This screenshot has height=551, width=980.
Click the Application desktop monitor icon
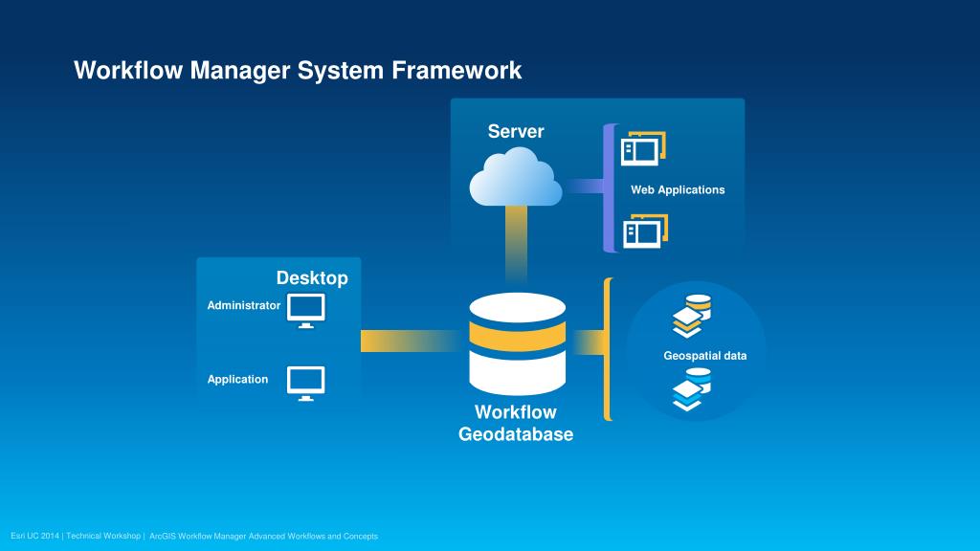click(x=305, y=384)
